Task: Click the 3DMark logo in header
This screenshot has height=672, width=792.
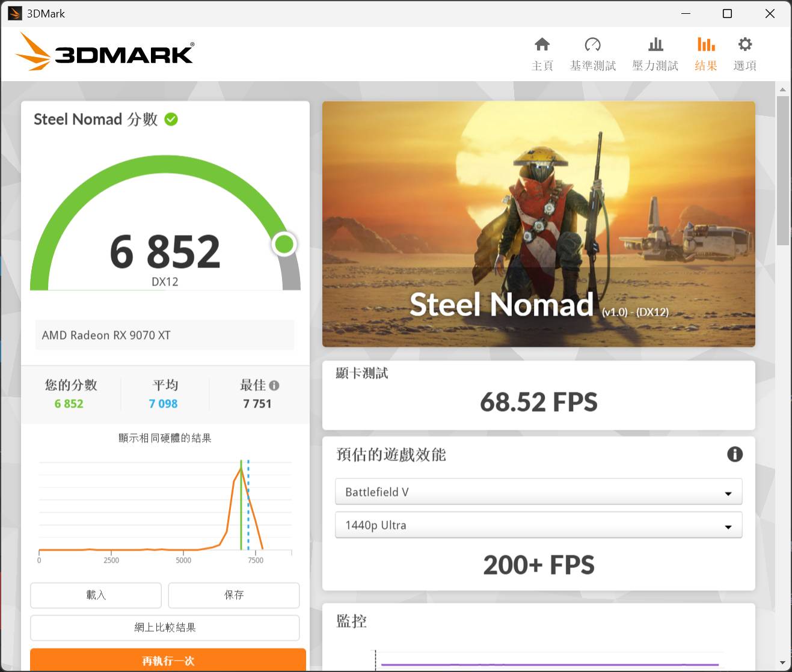Action: (x=104, y=52)
